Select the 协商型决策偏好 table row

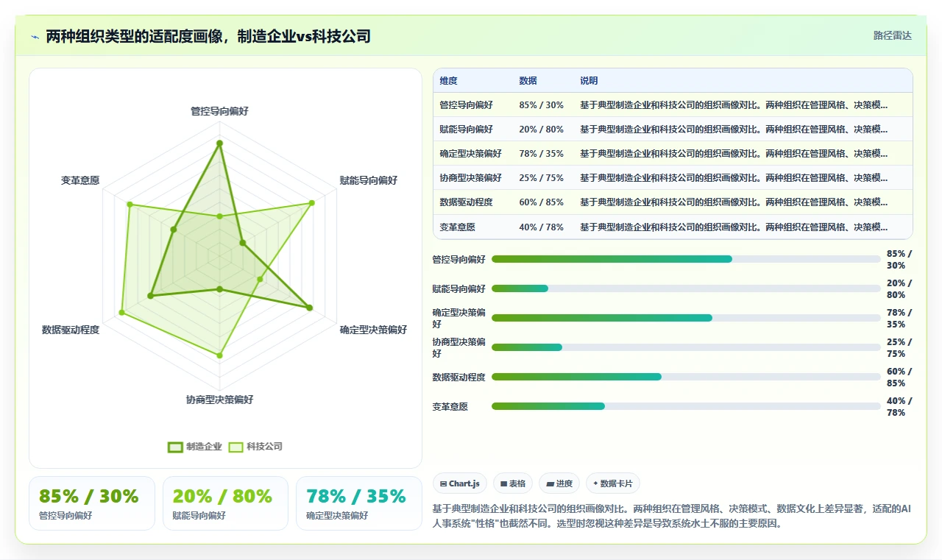(673, 177)
